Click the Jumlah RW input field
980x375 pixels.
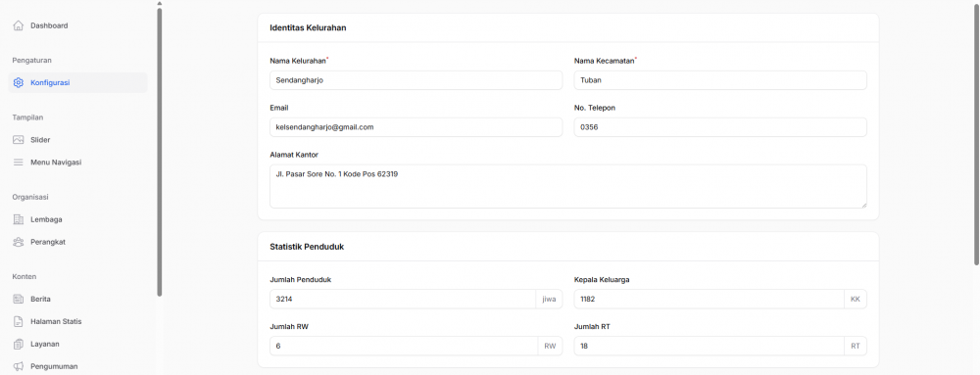(x=404, y=346)
